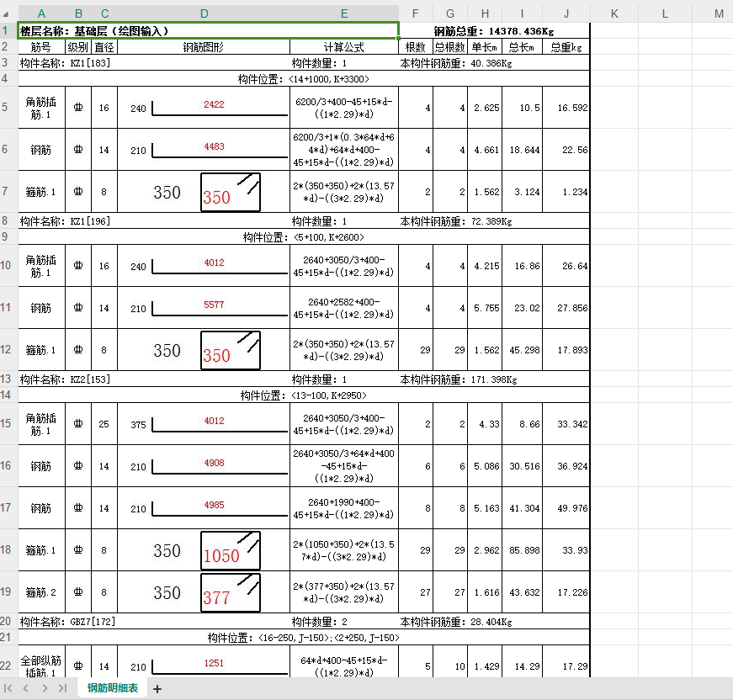
Task: Select column E header
Action: [344, 13]
